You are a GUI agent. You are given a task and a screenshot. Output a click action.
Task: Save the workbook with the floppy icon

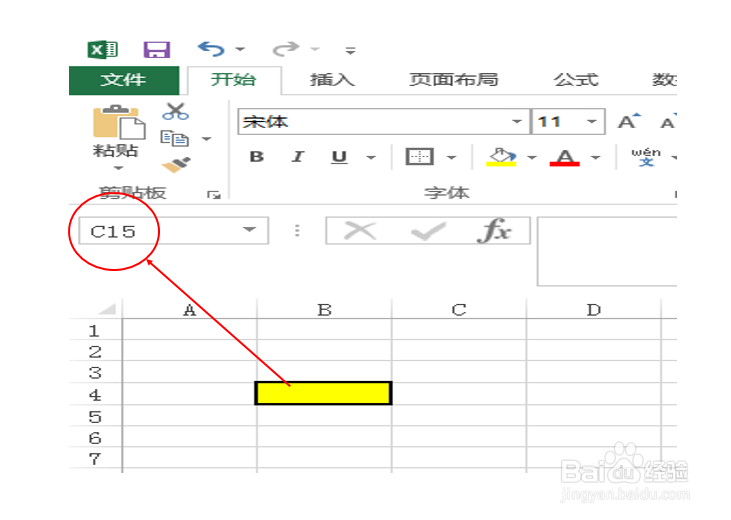[157, 49]
